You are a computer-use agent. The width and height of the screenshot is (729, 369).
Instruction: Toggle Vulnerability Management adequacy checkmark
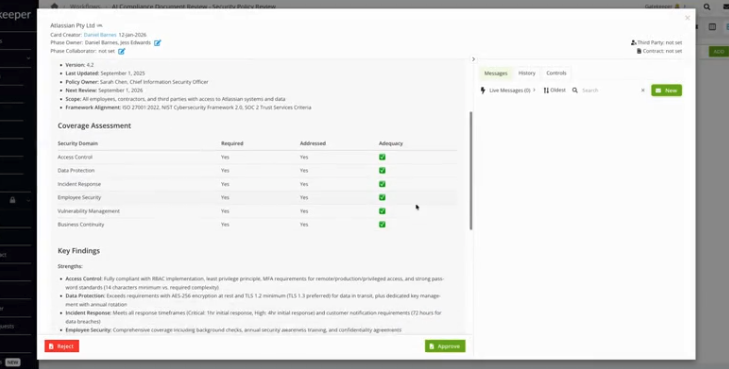tap(382, 211)
